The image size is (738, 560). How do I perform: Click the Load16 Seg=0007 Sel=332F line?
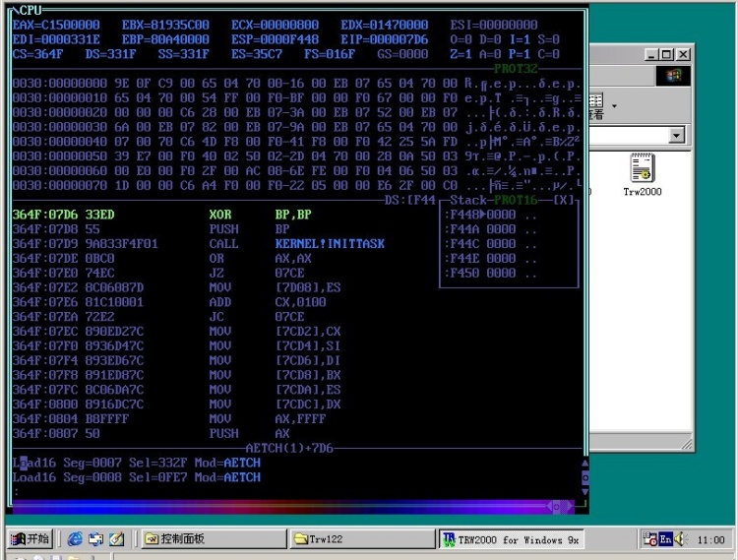coord(137,463)
